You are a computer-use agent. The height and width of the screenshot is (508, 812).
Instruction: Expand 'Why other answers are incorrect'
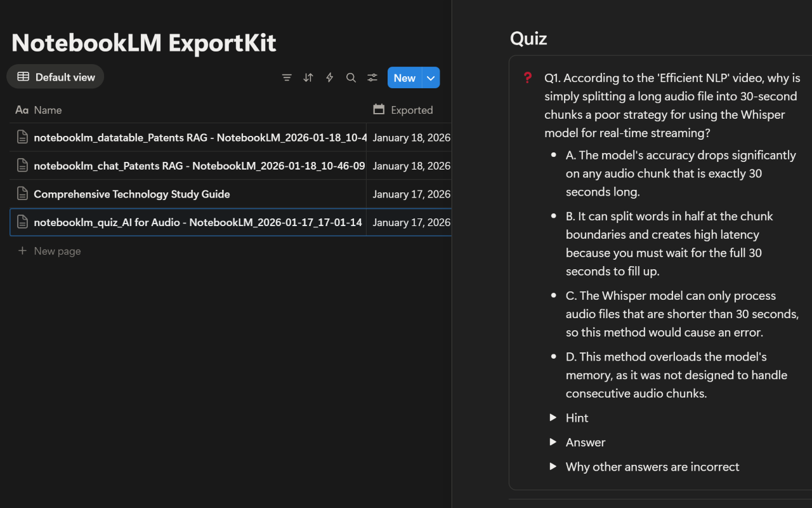tap(553, 467)
